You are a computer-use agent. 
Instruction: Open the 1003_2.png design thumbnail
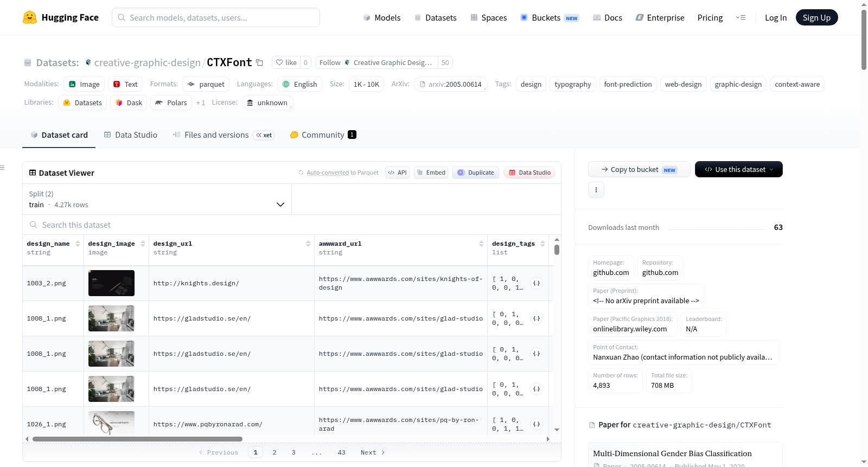[x=111, y=283]
